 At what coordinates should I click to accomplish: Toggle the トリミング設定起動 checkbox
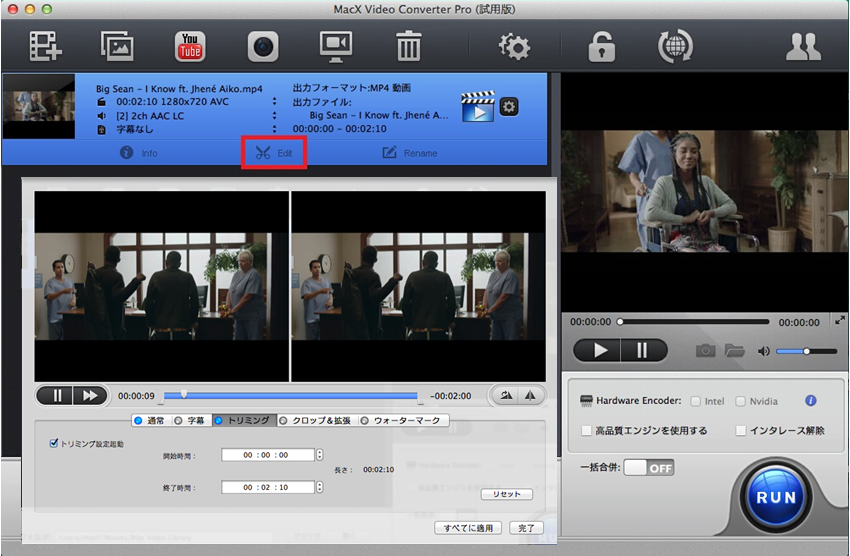pyautogui.click(x=53, y=443)
